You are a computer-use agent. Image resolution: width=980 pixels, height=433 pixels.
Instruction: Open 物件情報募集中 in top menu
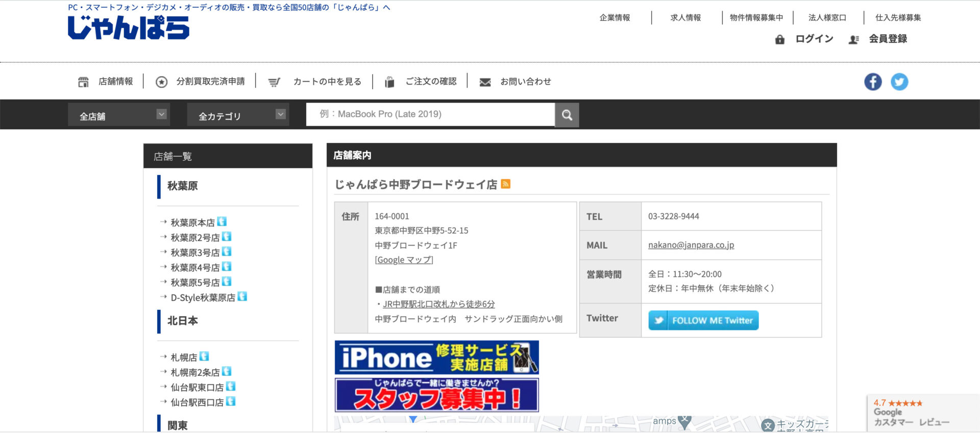756,18
